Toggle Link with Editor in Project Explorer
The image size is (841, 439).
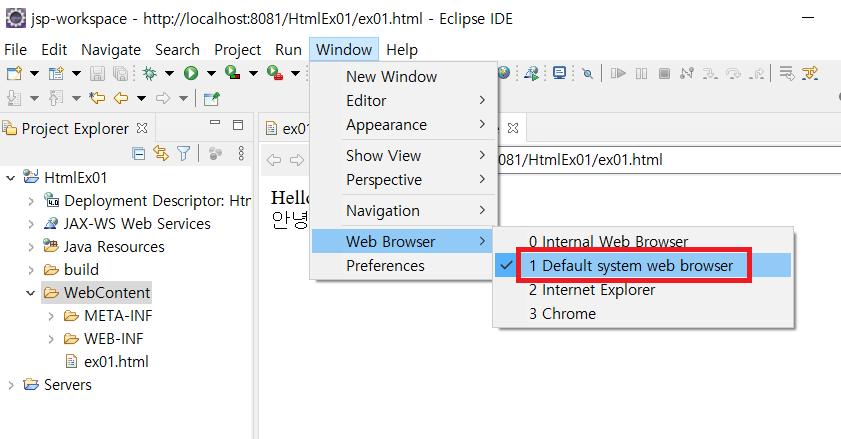(161, 153)
